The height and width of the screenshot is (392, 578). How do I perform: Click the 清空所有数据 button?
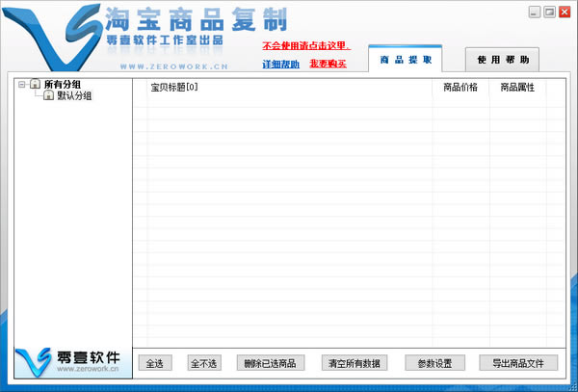point(354,363)
